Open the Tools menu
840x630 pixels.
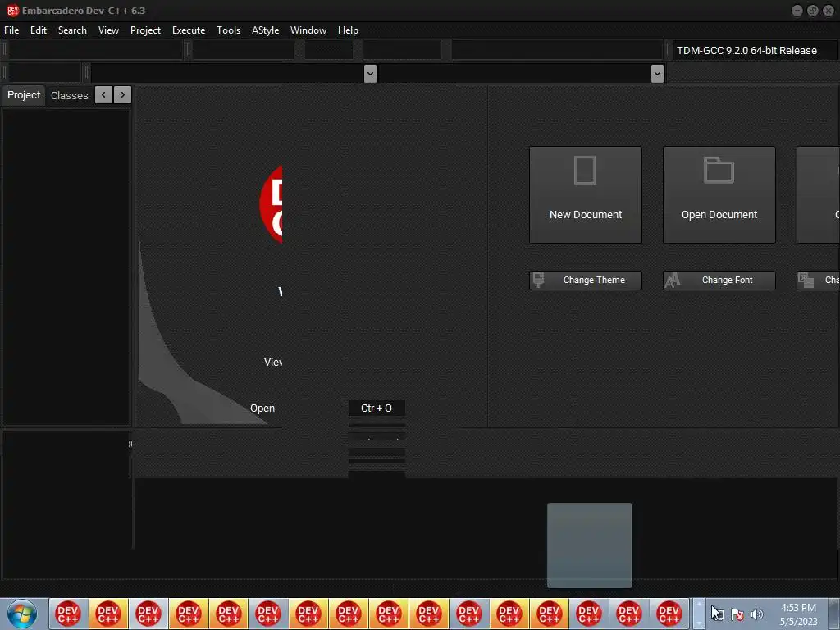coord(228,30)
